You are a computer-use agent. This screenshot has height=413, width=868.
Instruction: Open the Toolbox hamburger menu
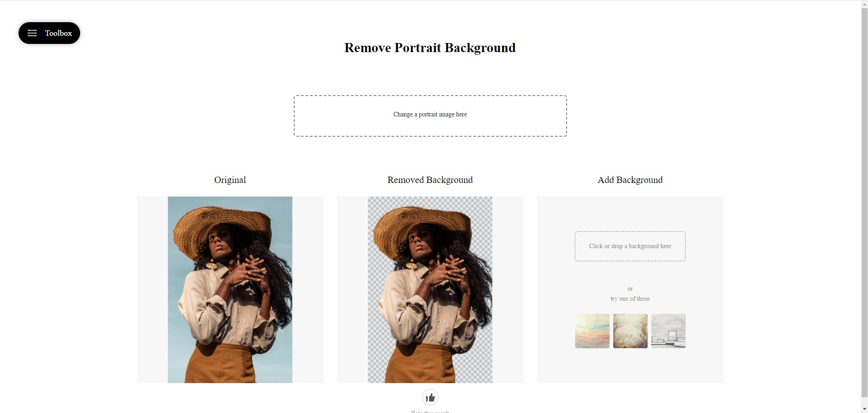[x=32, y=33]
